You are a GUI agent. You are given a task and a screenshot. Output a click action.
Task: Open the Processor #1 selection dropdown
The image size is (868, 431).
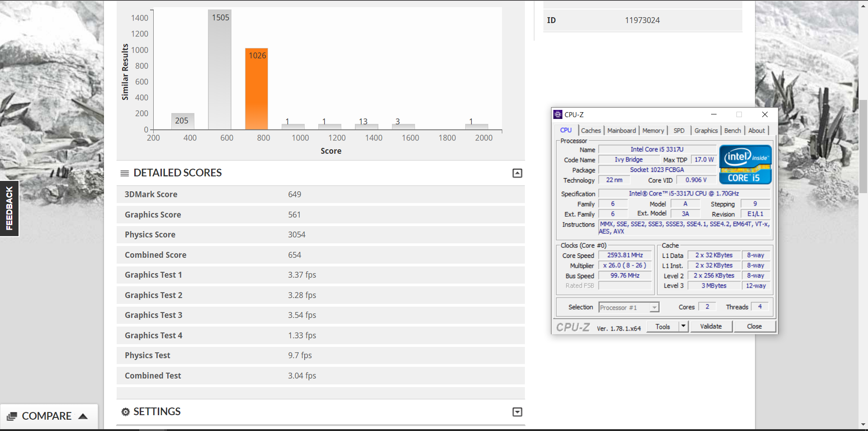pos(629,308)
